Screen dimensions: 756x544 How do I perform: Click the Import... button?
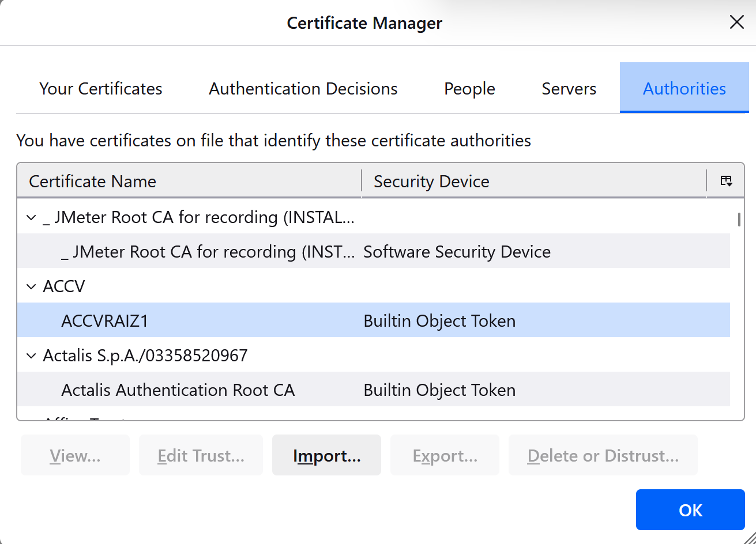click(326, 455)
